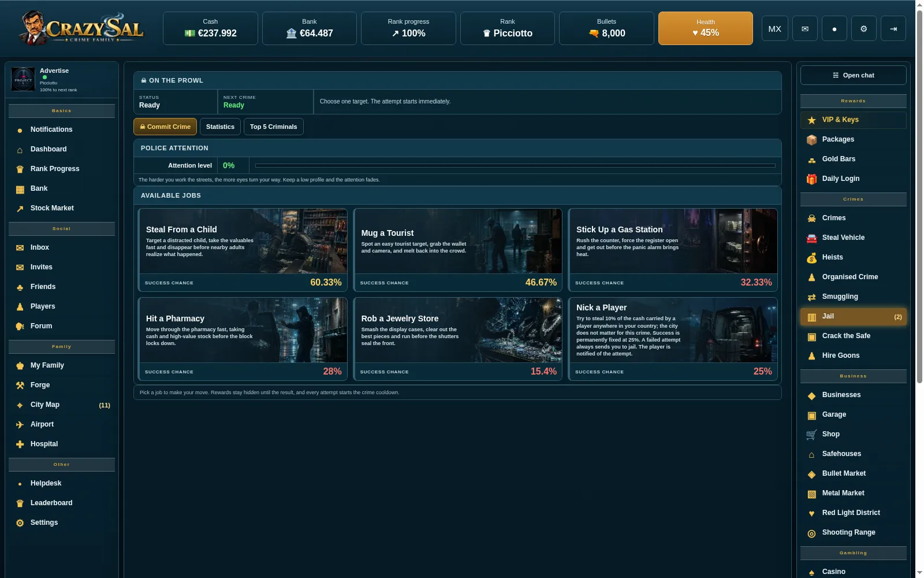Click the Health 45% panel
924x578 pixels.
705,28
